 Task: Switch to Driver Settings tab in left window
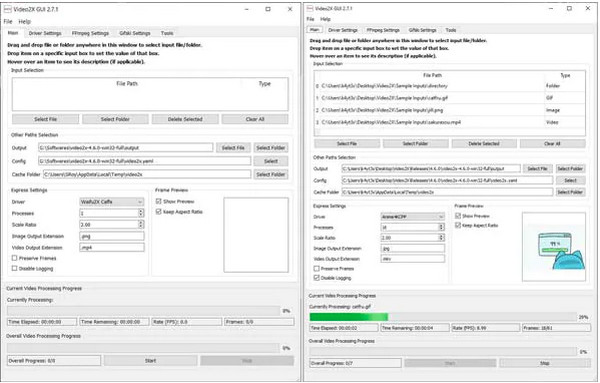click(45, 33)
